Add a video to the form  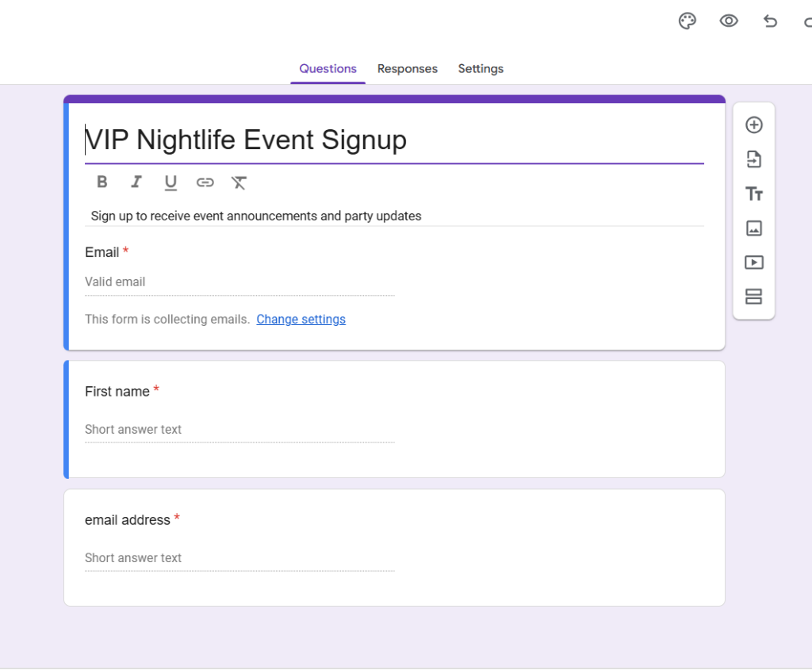(754, 262)
